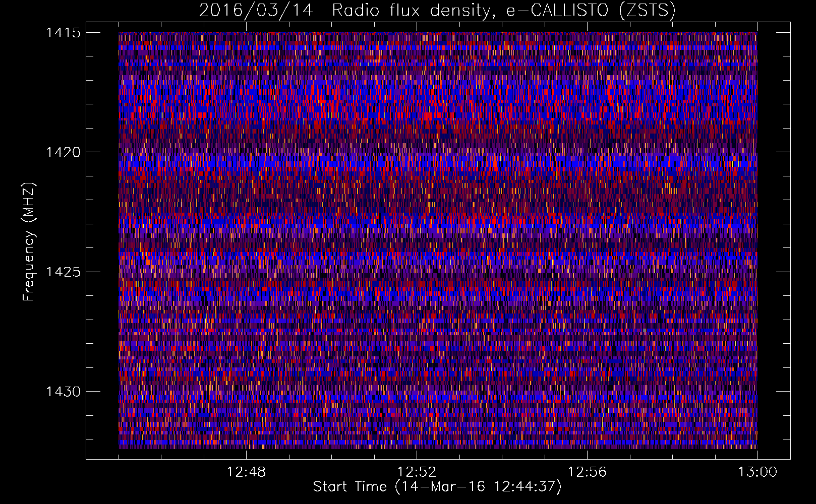Click the "Frequency (MHZ)" axis title
The width and height of the screenshot is (816, 504).
[29, 241]
